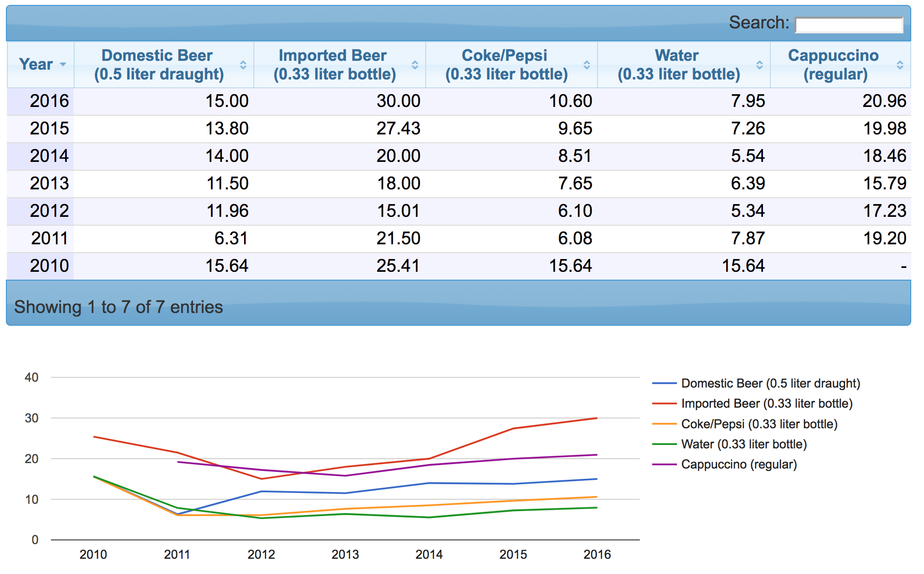This screenshot has height=574, width=924.
Task: Click Coke/Pepsi value 8.51 for 2014
Action: (x=575, y=157)
